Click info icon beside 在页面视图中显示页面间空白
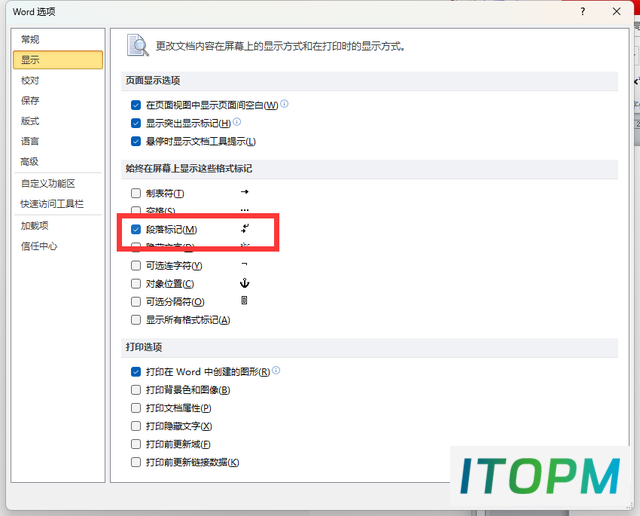This screenshot has width=640, height=516. [284, 103]
